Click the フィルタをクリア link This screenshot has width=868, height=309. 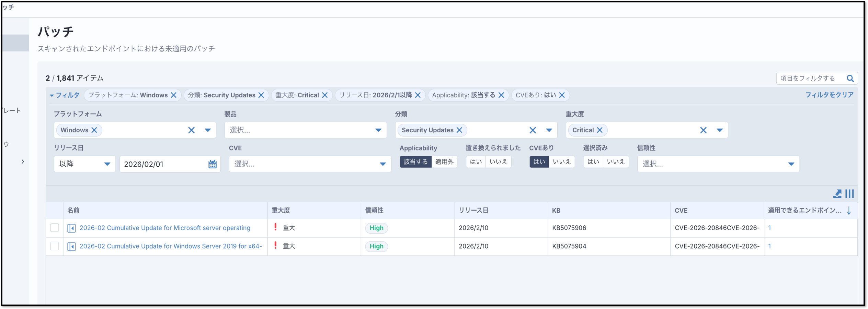(829, 95)
